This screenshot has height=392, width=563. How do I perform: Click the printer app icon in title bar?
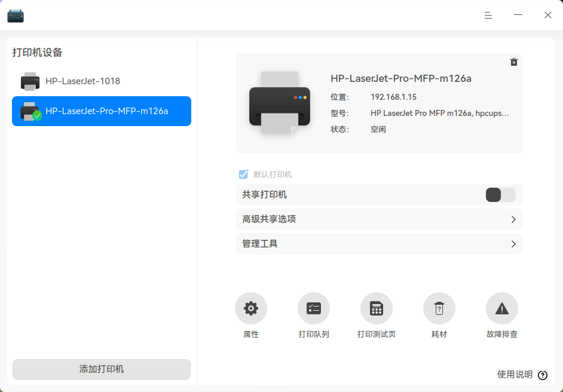(16, 16)
